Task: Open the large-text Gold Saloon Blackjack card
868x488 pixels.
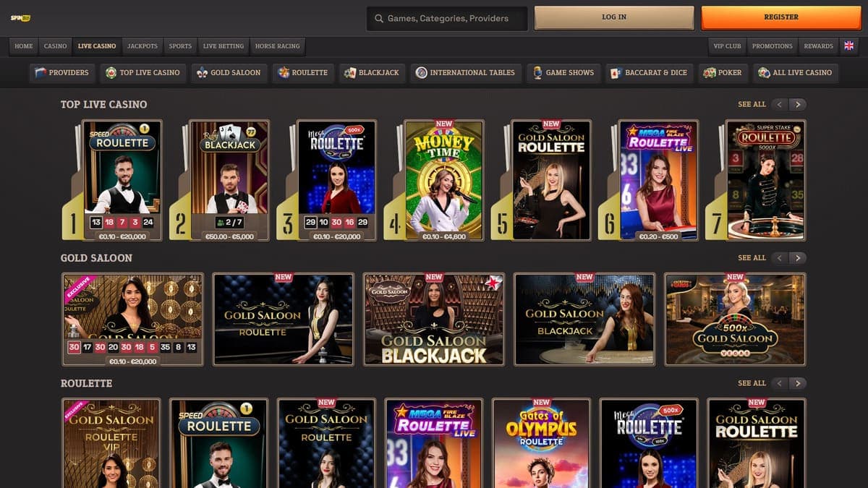Action: 434,319
